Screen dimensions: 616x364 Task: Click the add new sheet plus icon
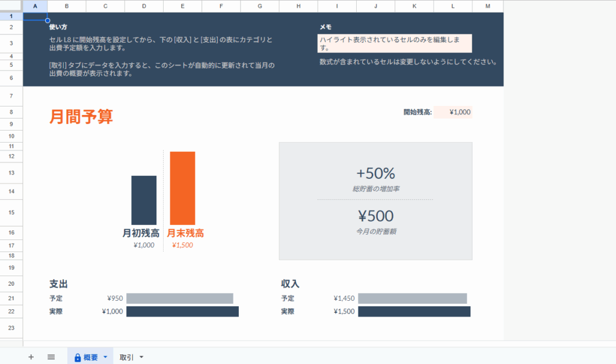(x=31, y=357)
